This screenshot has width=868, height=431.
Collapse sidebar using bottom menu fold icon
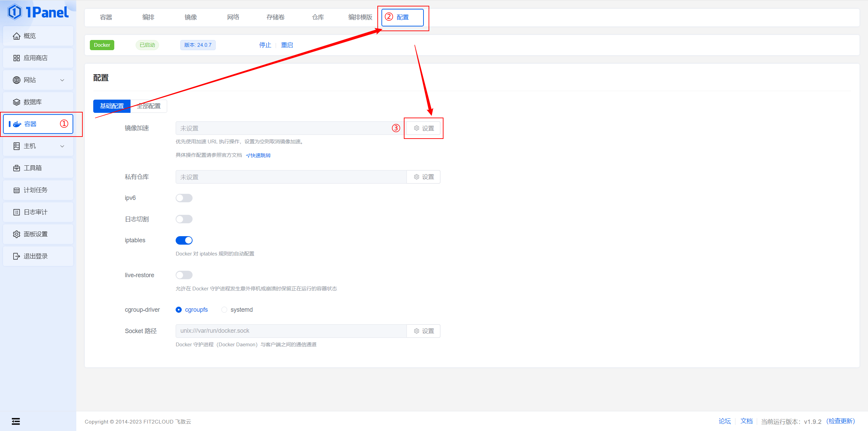pos(16,421)
